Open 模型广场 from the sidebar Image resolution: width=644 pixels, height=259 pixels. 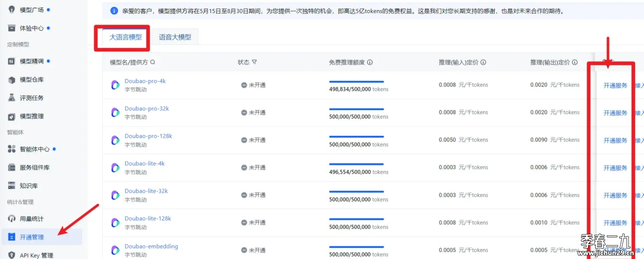[31, 10]
